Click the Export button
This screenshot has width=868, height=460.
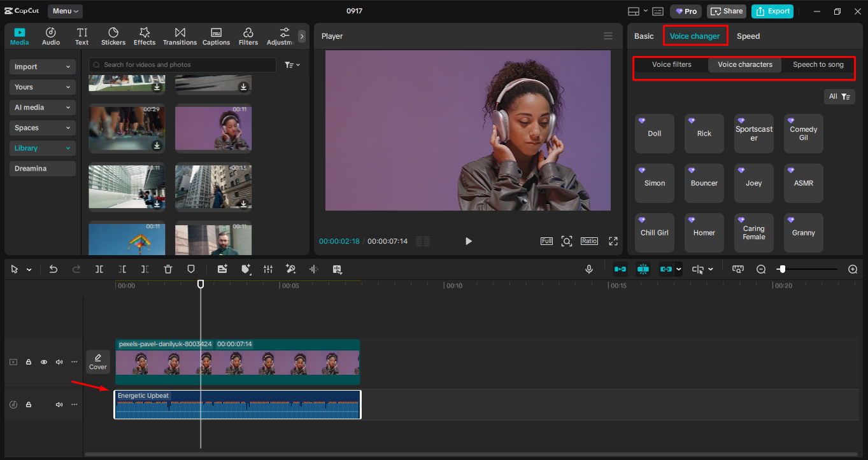(x=772, y=11)
